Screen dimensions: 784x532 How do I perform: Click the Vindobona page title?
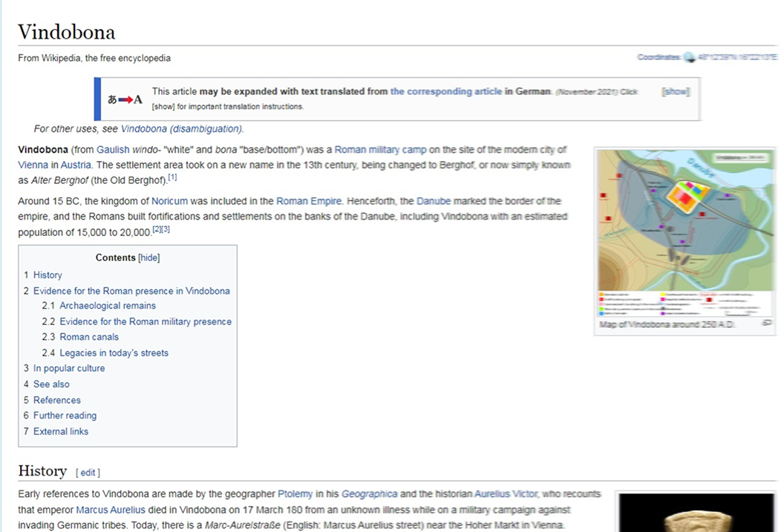tap(67, 32)
